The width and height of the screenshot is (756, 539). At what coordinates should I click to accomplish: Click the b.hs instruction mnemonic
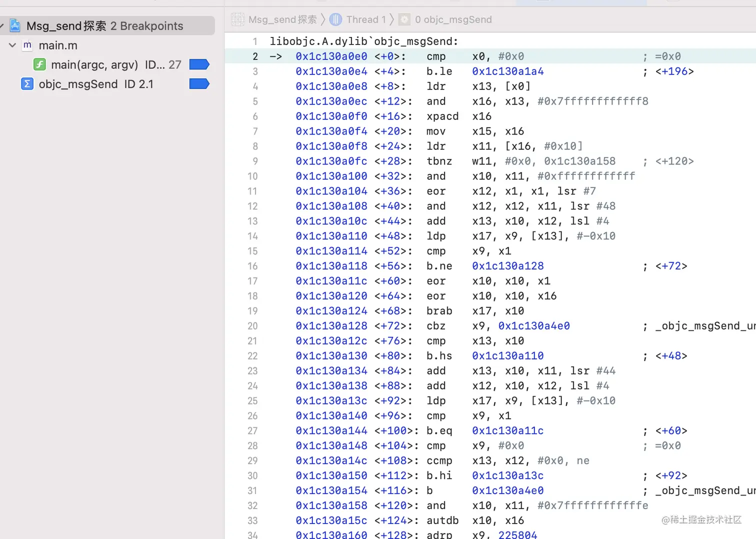[439, 356]
